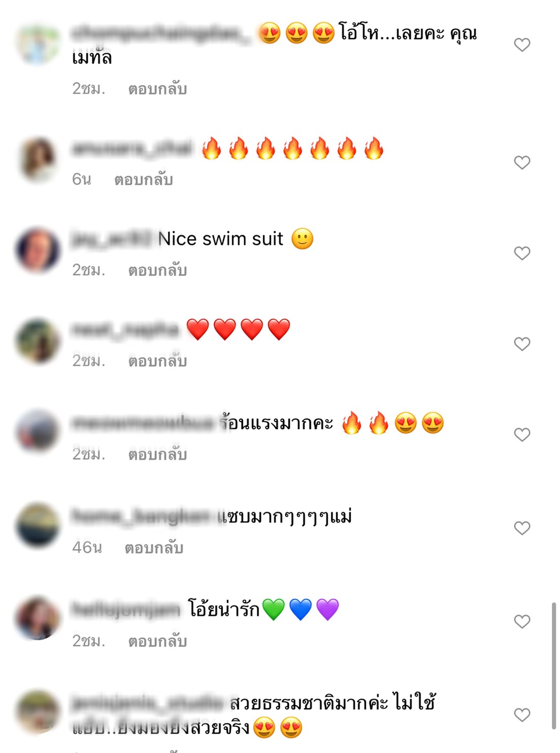Like the seven fire emojis comment
The image size is (560, 753).
522,162
